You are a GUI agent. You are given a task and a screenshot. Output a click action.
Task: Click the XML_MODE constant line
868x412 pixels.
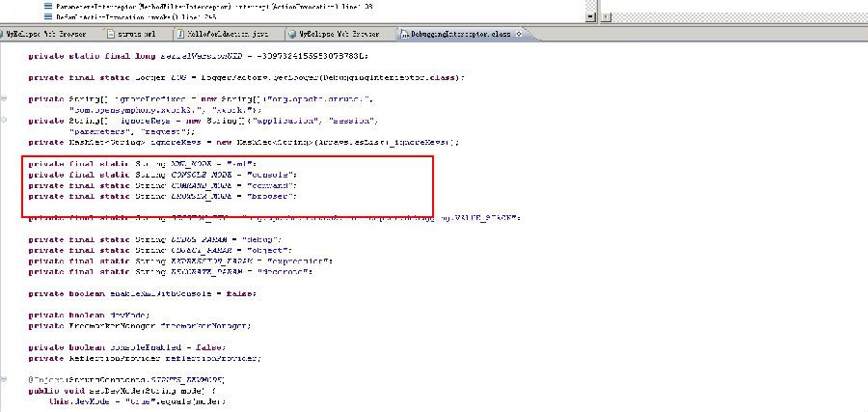143,164
